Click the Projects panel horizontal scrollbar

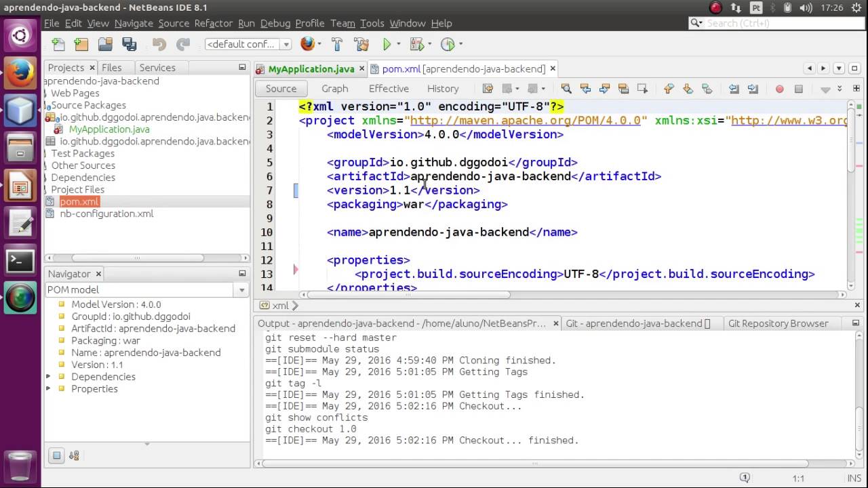tap(138, 258)
